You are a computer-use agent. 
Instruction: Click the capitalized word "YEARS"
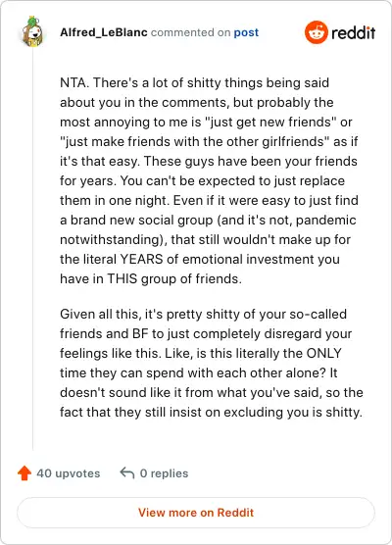pyautogui.click(x=141, y=260)
